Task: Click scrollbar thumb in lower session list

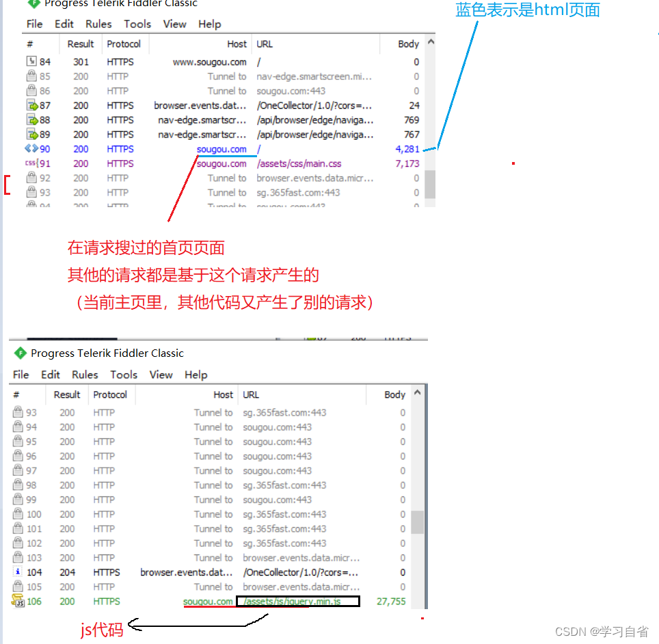Action: click(x=417, y=522)
